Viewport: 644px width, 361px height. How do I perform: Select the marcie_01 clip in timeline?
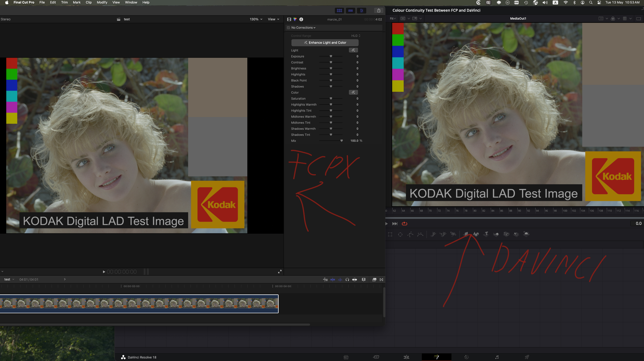[139, 304]
